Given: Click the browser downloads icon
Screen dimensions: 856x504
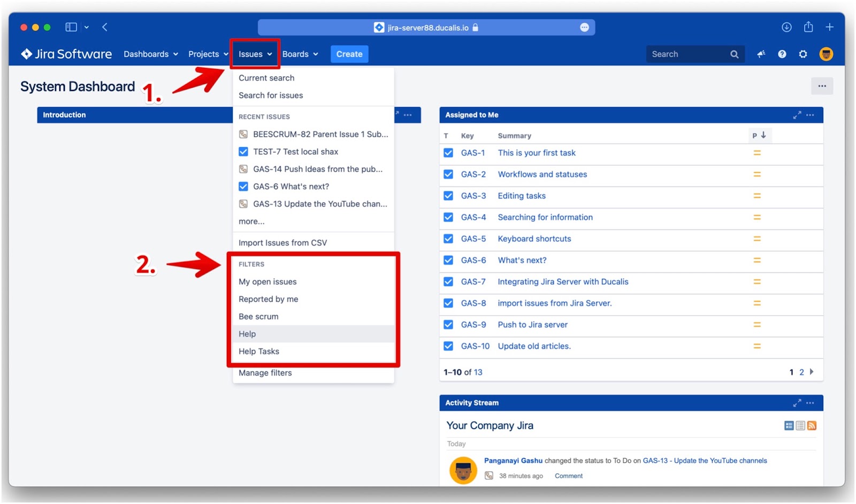Looking at the screenshot, I should point(786,27).
